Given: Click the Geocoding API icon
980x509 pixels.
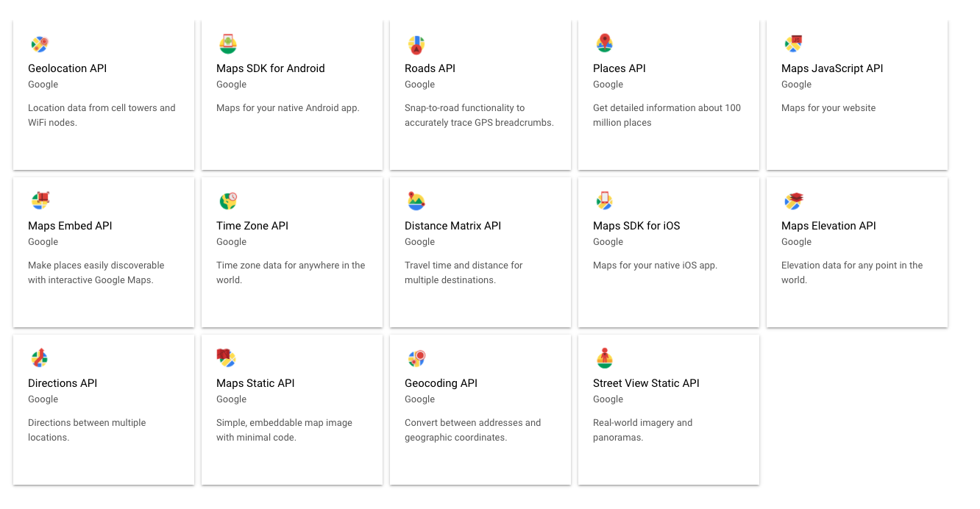Looking at the screenshot, I should [416, 358].
